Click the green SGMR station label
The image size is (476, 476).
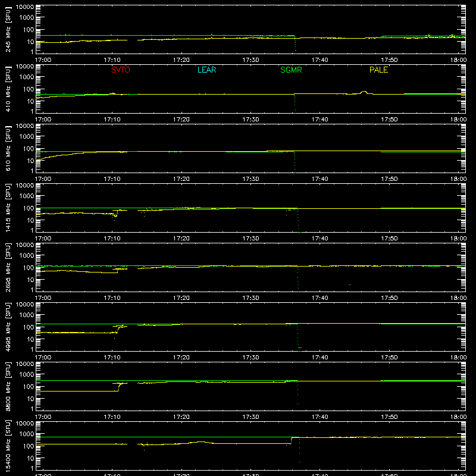point(291,70)
